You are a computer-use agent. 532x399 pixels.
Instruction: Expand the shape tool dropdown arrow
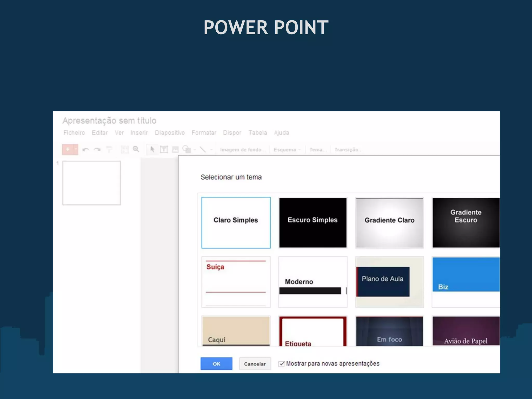(x=195, y=150)
